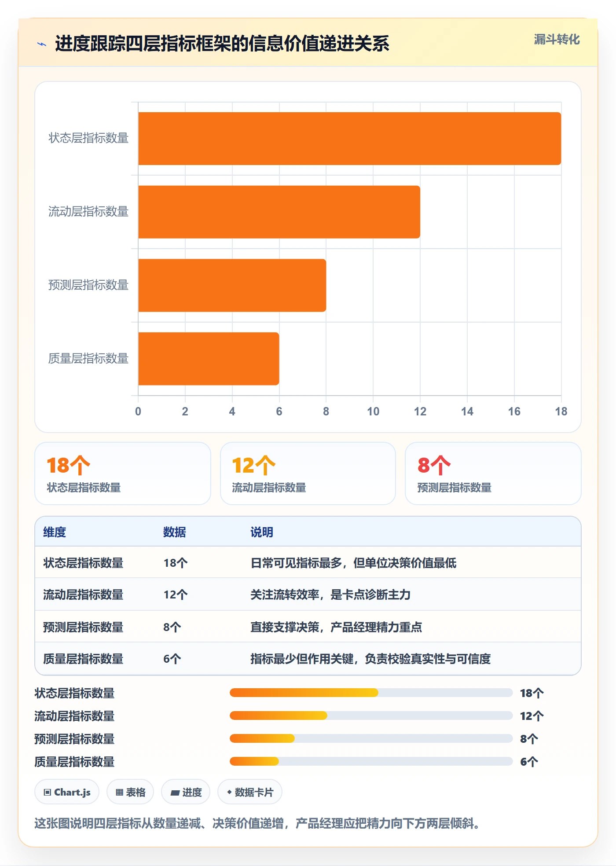Click the table cell 指标最少但作用关键，负责校验真实性与可信度

[x=370, y=659]
